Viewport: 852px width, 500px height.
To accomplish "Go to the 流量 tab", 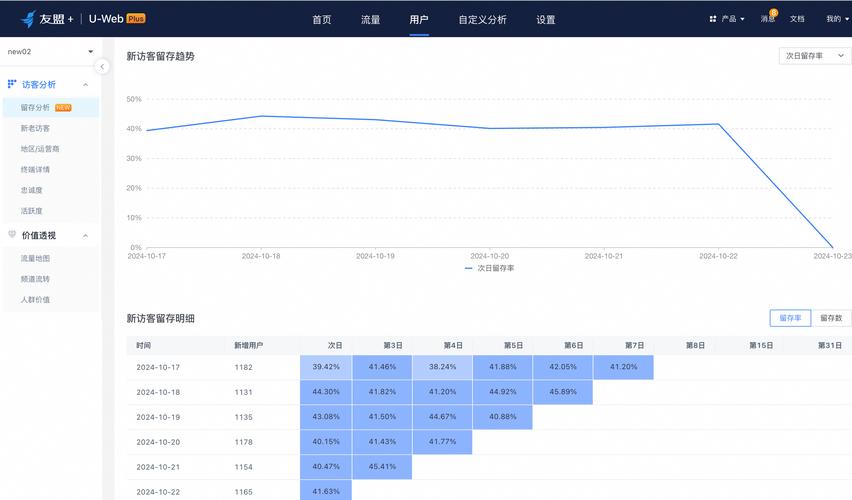I will coord(371,20).
